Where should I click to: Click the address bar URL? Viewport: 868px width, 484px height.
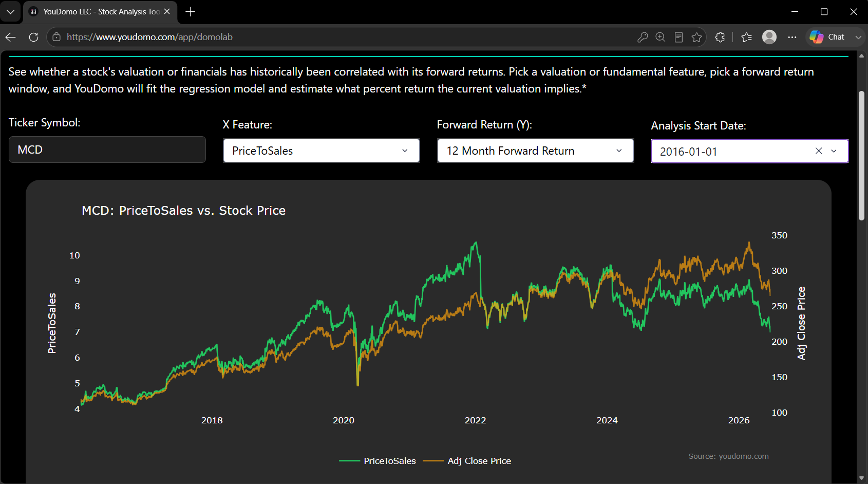coord(149,37)
